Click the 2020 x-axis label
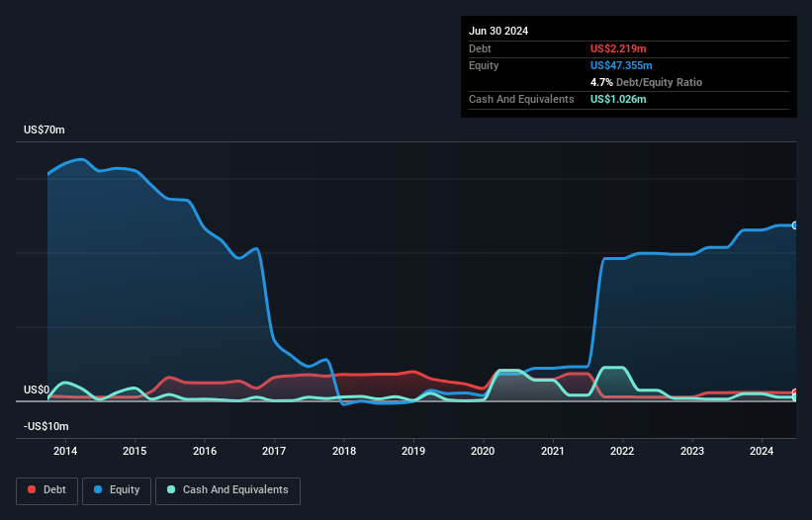The image size is (812, 520). pos(483,451)
